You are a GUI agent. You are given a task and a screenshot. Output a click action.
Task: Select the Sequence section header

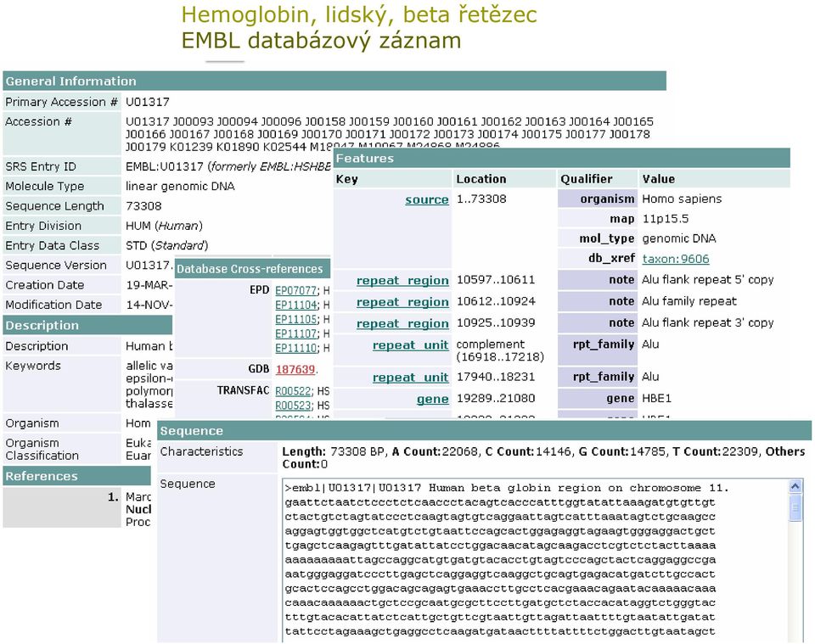pos(484,431)
